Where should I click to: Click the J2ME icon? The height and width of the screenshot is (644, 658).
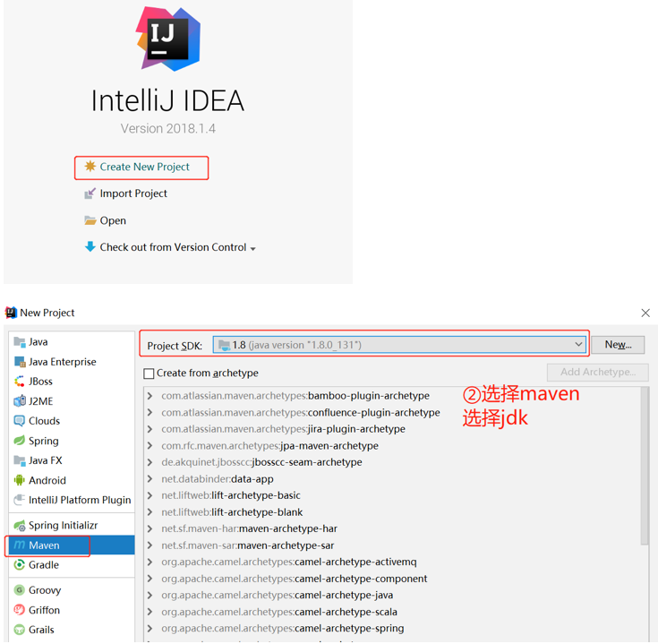click(20, 401)
